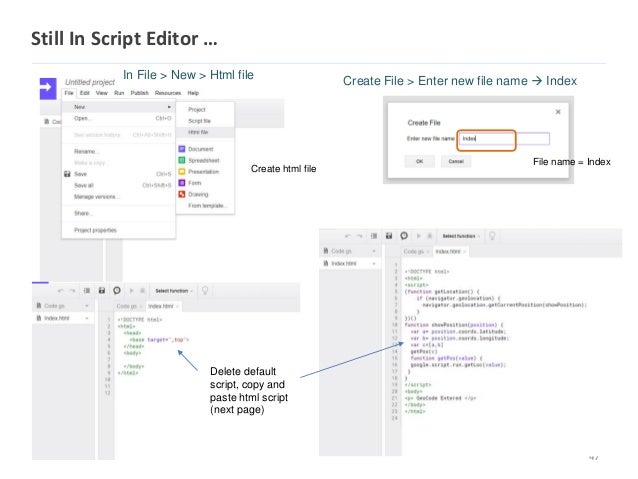Choose Manage versions... in File menu
This screenshot has height=479, width=638.
118,197
